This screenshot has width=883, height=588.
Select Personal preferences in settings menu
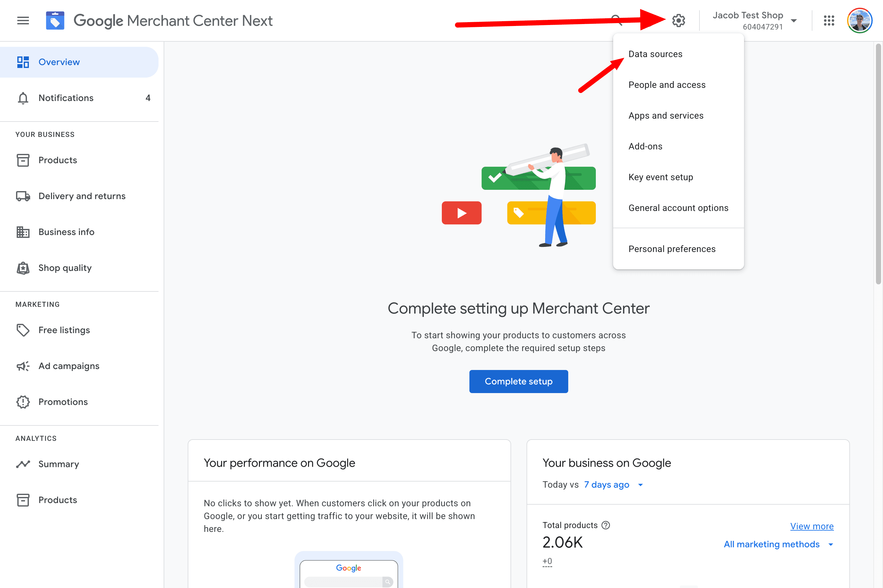pyautogui.click(x=672, y=249)
